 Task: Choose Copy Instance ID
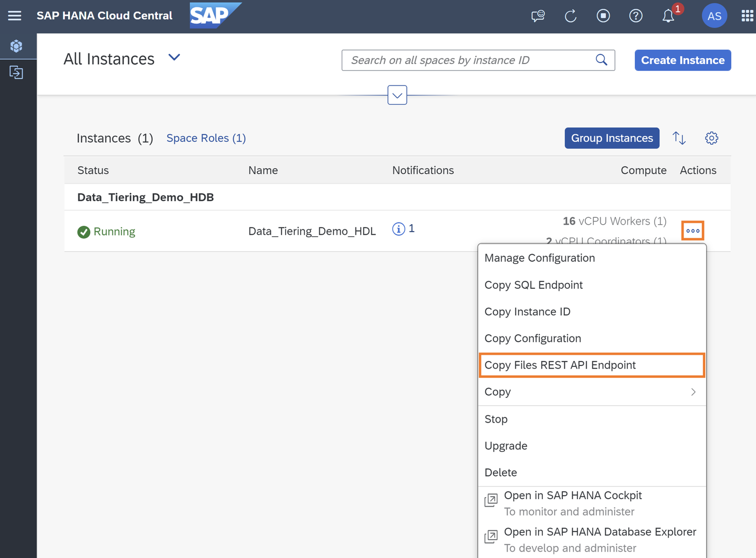[x=592, y=311]
